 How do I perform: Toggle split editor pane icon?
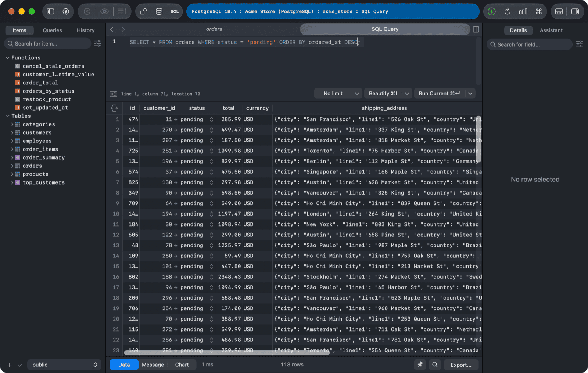coord(476,29)
